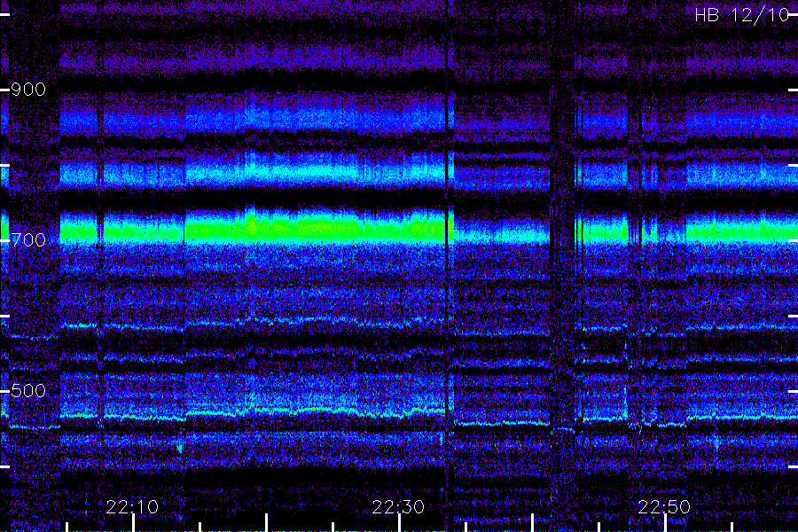Click the tall tick mark under 22:50
Viewport: 798px width, 532px height.
click(x=665, y=523)
